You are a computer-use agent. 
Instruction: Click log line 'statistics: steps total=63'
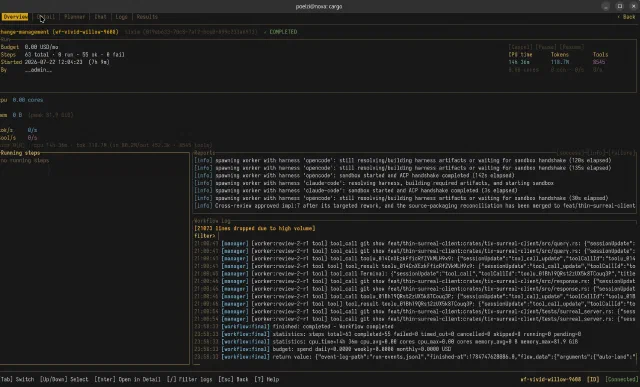(x=388, y=334)
